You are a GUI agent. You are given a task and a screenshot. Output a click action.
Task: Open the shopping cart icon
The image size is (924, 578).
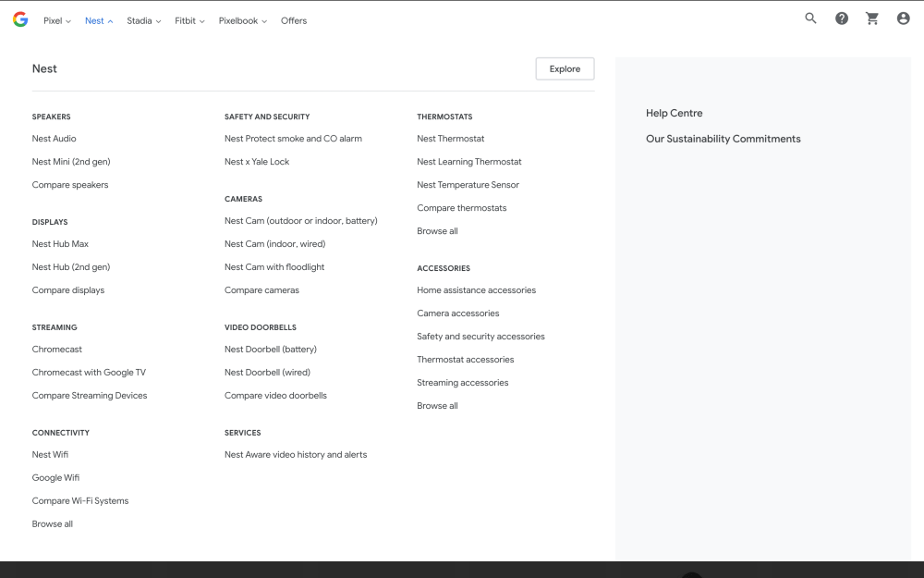pos(872,18)
